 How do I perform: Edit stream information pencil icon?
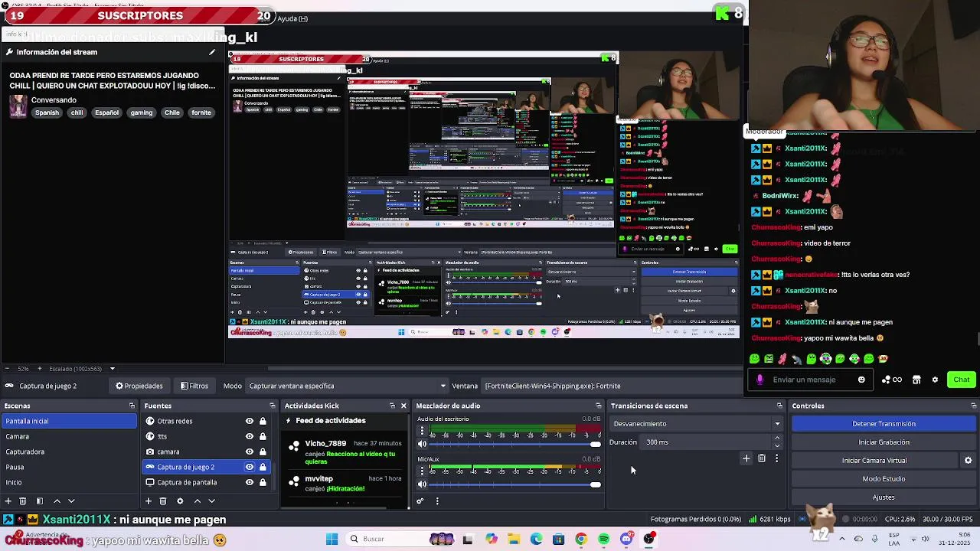(212, 52)
